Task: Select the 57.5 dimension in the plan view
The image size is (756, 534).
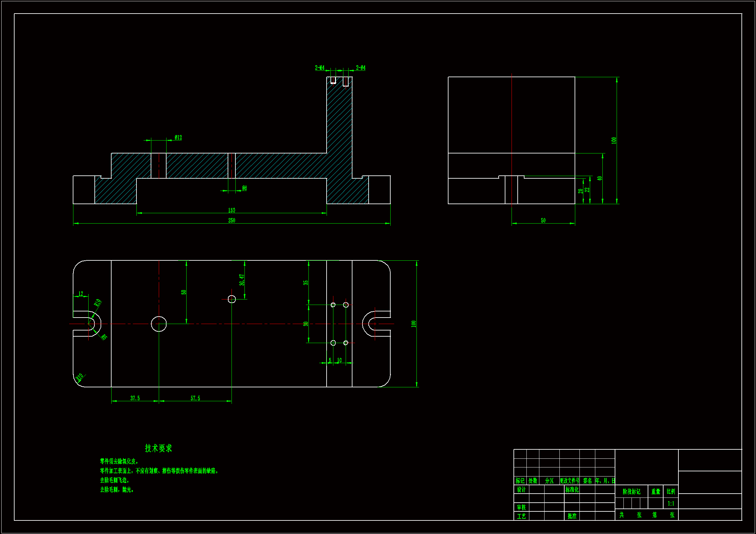Action: [195, 398]
